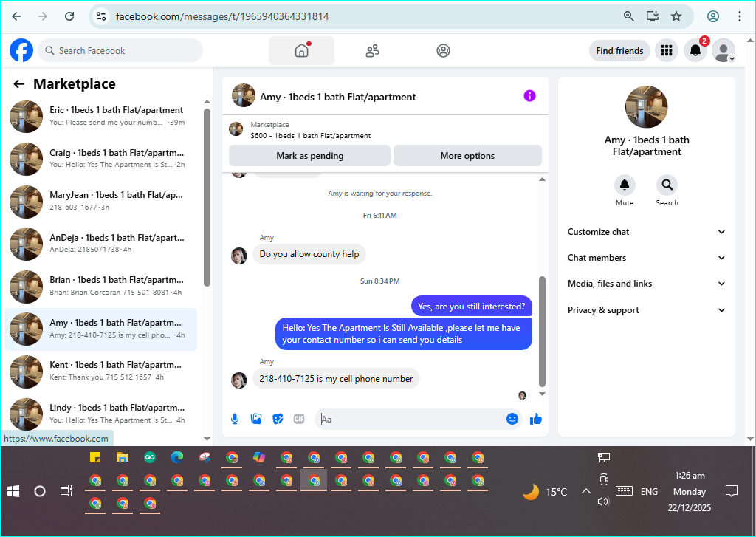Select Amy's conversation in the list
This screenshot has width=756, height=537.
(101, 329)
